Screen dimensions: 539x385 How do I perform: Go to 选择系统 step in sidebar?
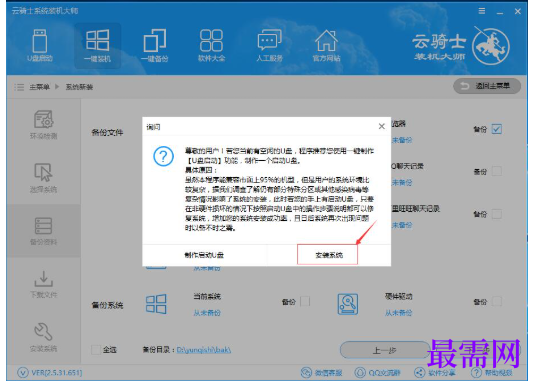tap(43, 178)
